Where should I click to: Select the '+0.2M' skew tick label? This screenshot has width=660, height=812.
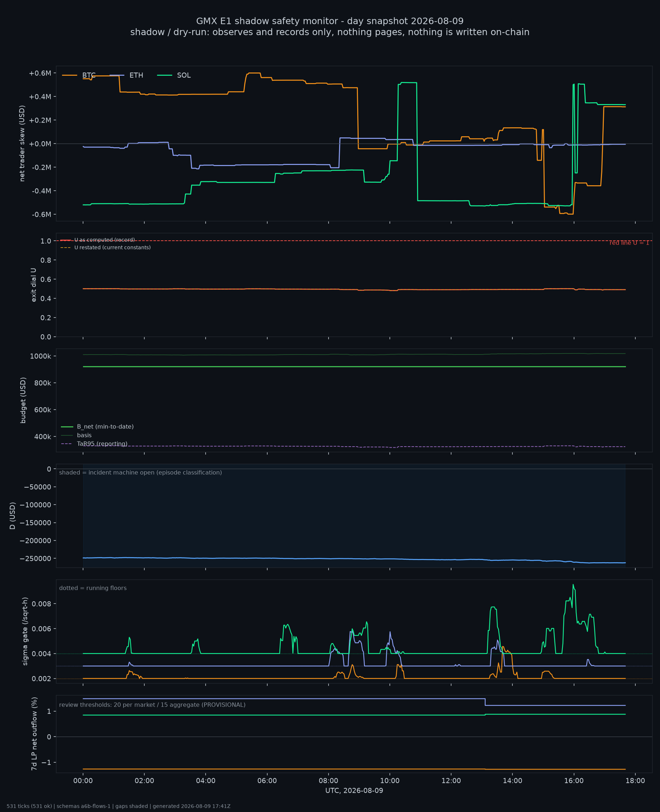(x=40, y=120)
